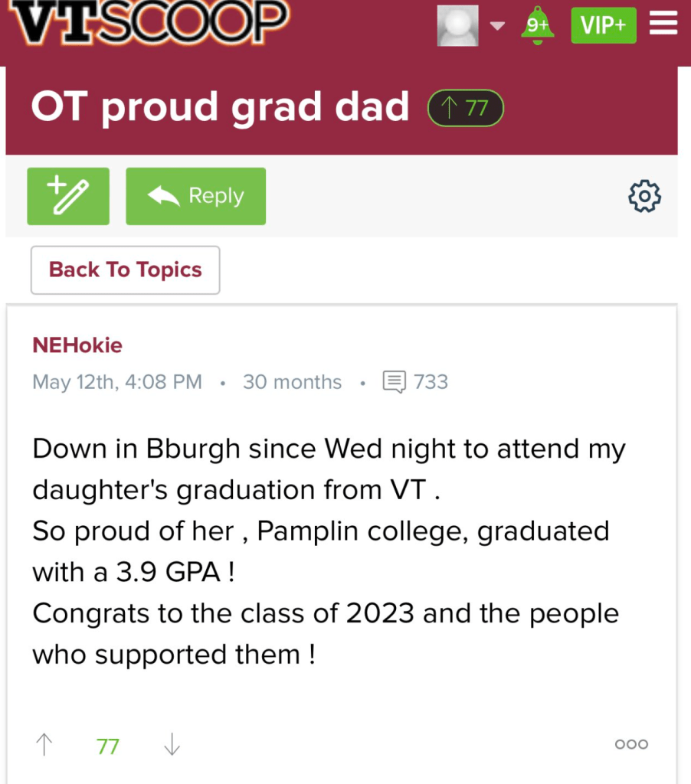Click the Reply button
This screenshot has height=784, width=691.
[x=195, y=196]
